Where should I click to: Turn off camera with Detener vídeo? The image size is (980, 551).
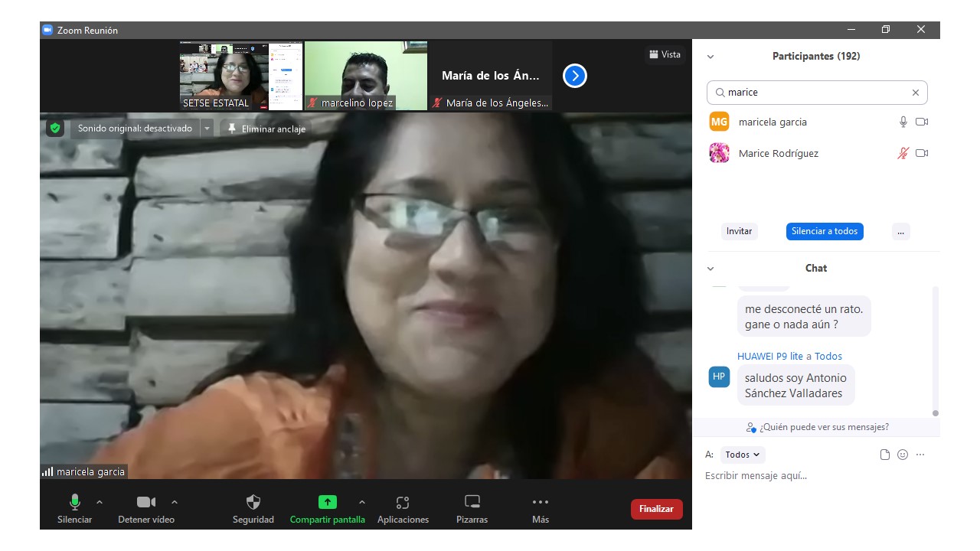coord(145,502)
